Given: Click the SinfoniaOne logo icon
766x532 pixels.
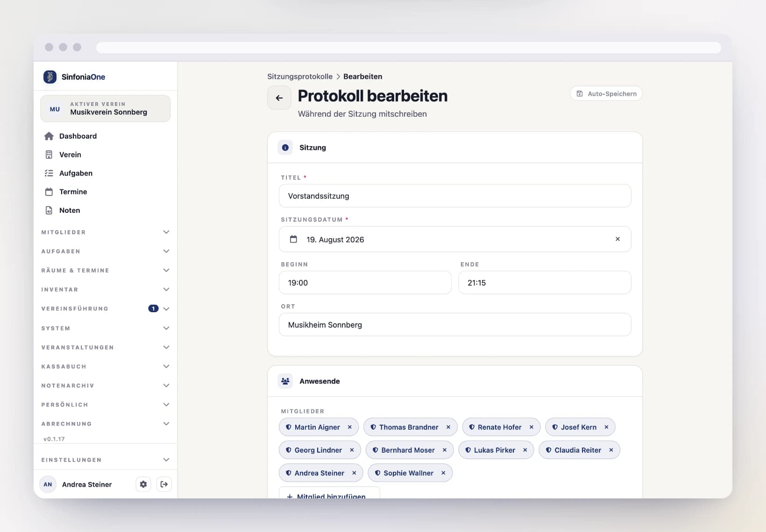Looking at the screenshot, I should (50, 77).
